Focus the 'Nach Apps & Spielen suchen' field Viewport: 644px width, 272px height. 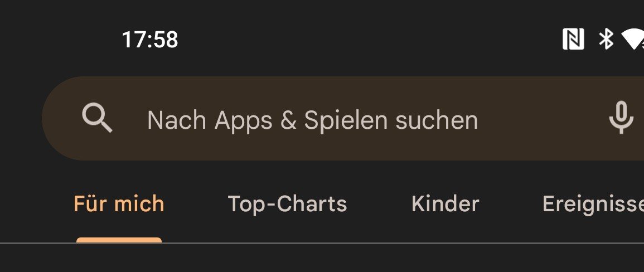[343, 118]
